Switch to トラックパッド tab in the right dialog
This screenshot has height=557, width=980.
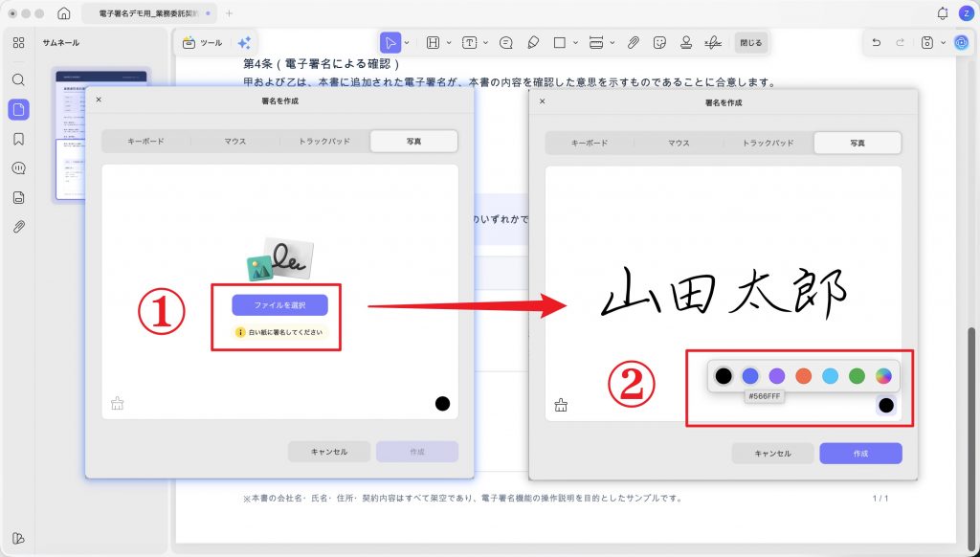768,144
